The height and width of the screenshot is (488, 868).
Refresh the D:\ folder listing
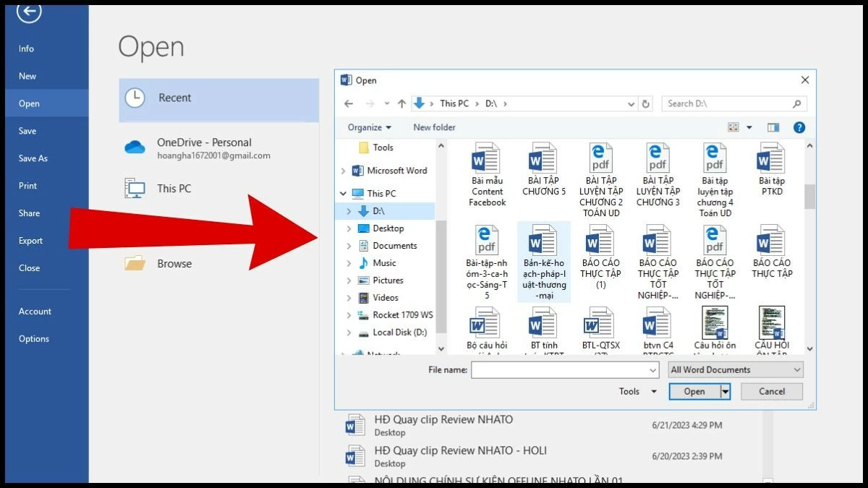[x=646, y=104]
